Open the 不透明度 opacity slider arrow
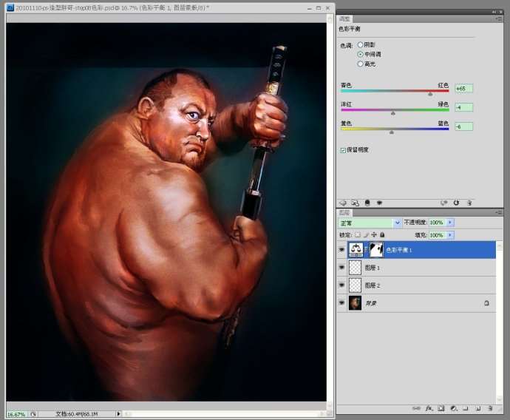 click(x=450, y=222)
